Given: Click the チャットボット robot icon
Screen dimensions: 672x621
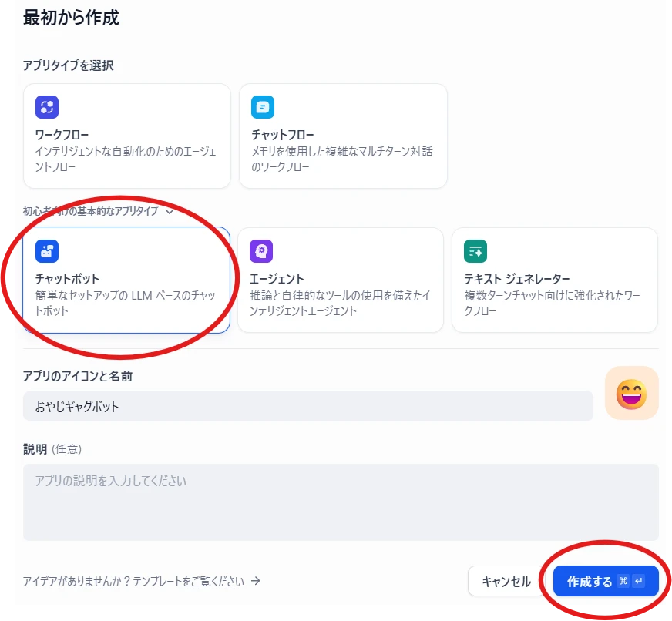Looking at the screenshot, I should click(47, 250).
